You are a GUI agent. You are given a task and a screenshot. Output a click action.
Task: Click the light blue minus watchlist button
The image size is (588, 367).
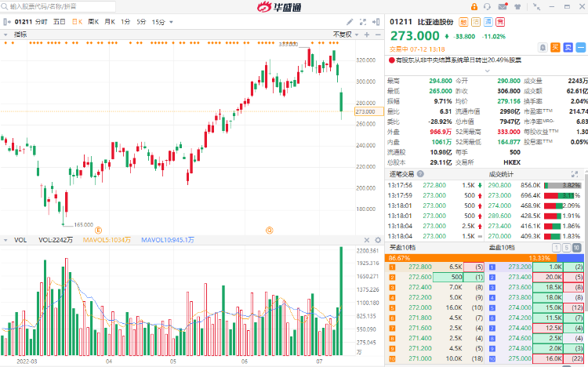[x=581, y=47]
